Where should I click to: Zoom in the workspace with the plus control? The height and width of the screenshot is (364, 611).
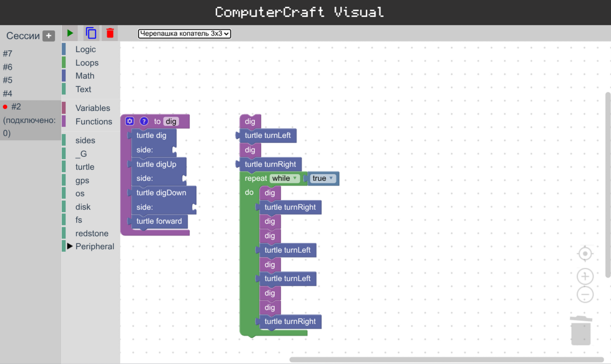pyautogui.click(x=585, y=277)
